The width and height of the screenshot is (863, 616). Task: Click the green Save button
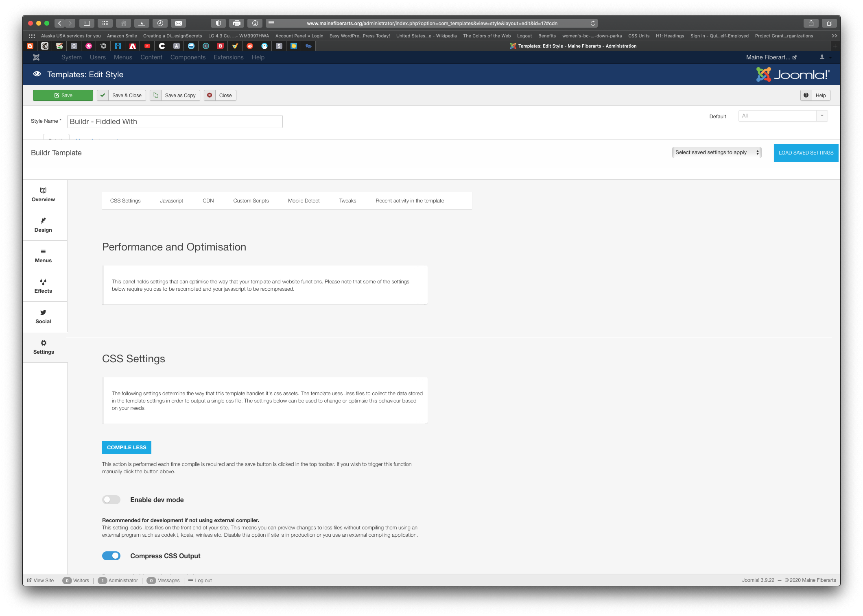[63, 96]
